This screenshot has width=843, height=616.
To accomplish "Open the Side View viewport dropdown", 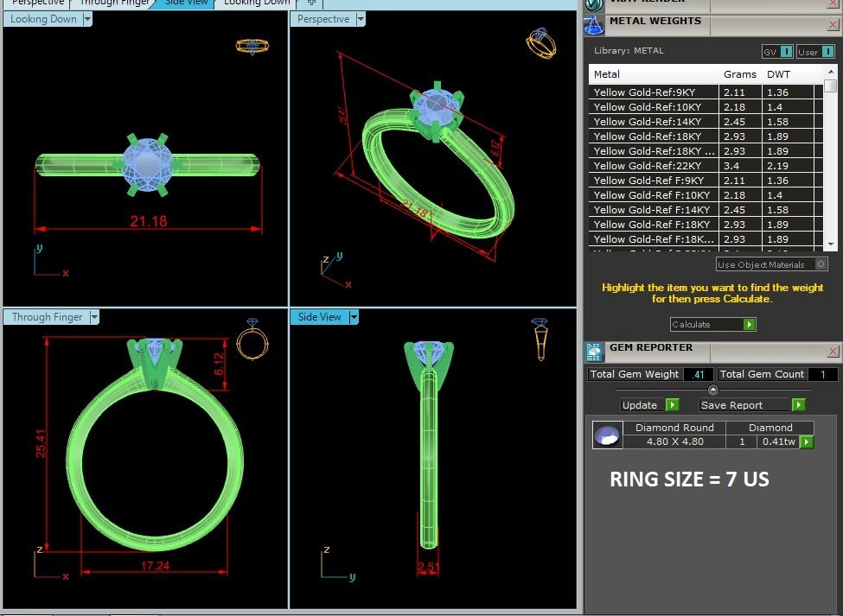I will pyautogui.click(x=353, y=317).
